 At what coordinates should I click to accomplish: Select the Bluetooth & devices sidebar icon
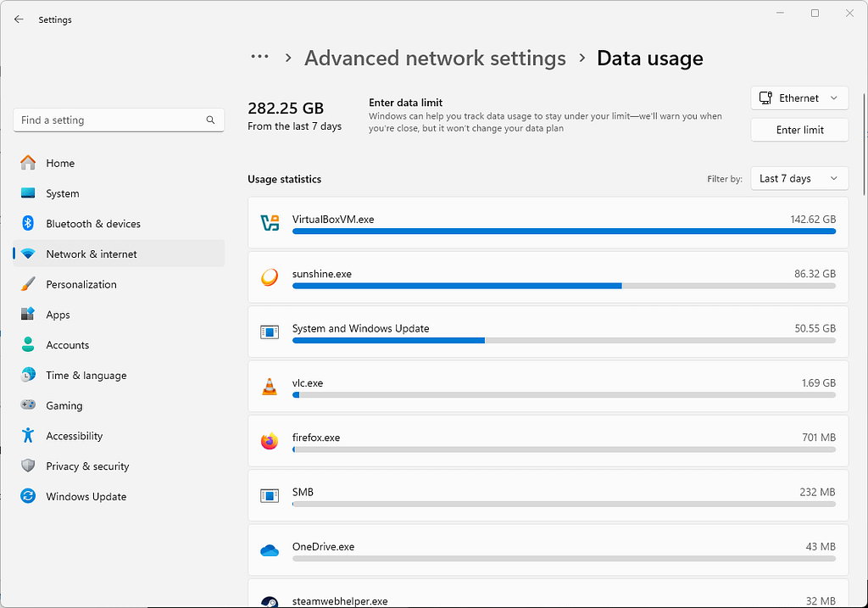pyautogui.click(x=28, y=223)
